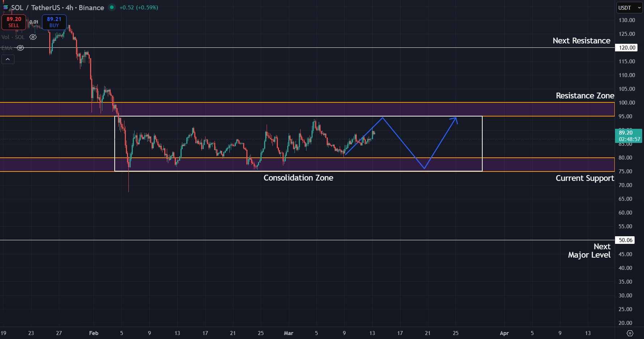Click the Consolidation Zone text label
The width and height of the screenshot is (644, 339).
(x=298, y=178)
